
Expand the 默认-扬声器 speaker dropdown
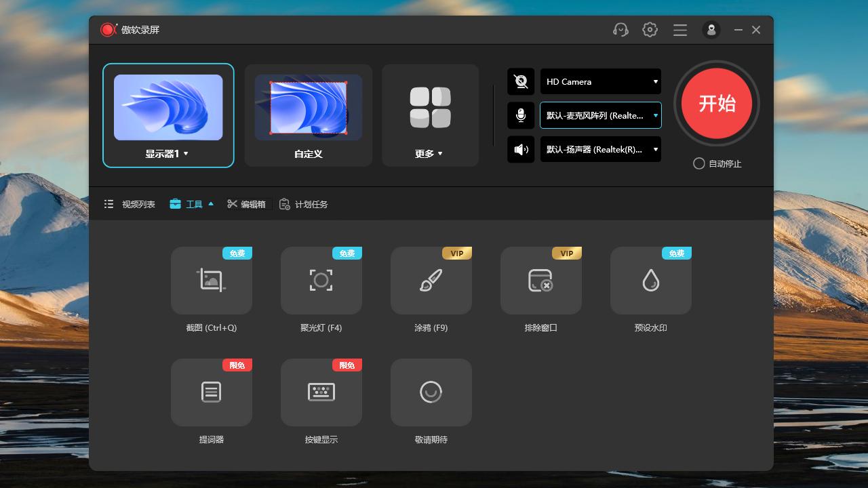pyautogui.click(x=600, y=150)
